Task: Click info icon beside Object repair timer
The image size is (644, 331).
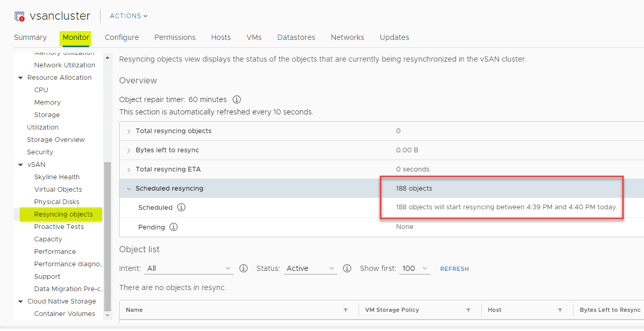Action: 237,99
